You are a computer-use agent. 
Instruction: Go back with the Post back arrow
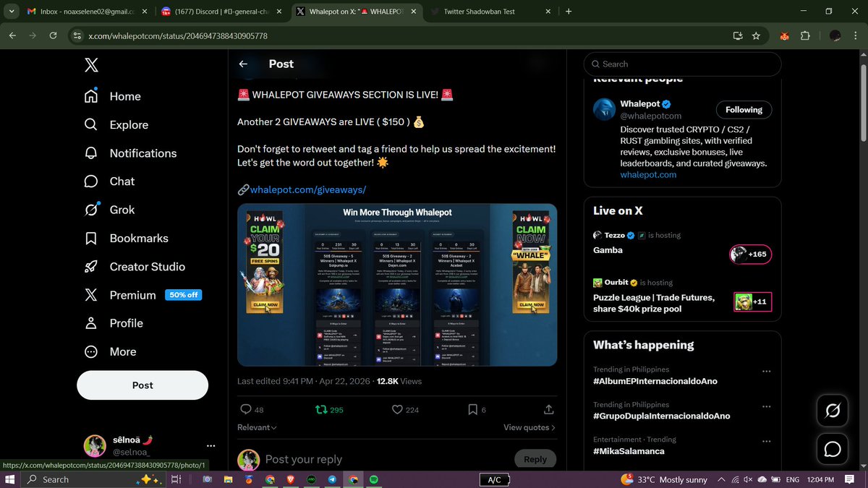tap(244, 64)
